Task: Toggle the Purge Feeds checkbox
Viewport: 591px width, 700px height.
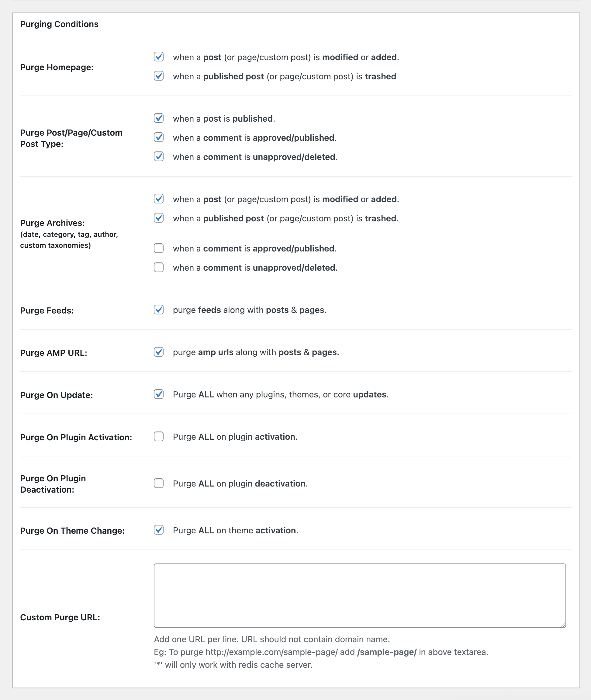Action: [x=158, y=309]
